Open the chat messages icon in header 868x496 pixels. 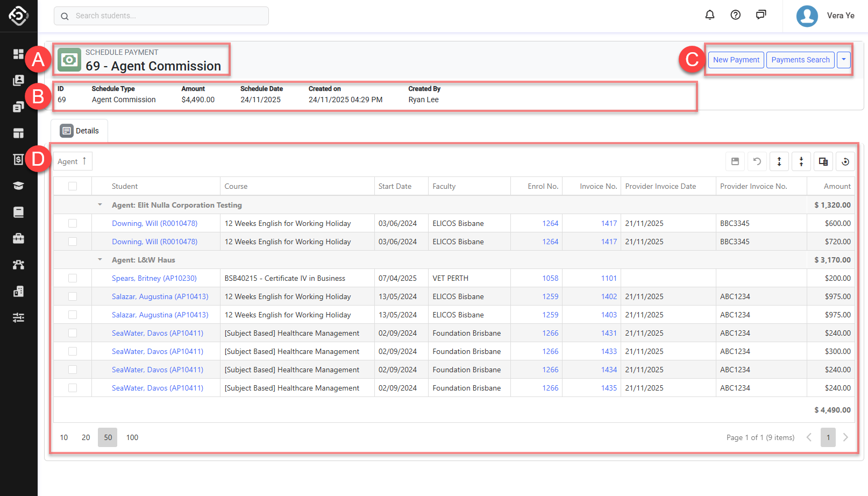pos(760,15)
